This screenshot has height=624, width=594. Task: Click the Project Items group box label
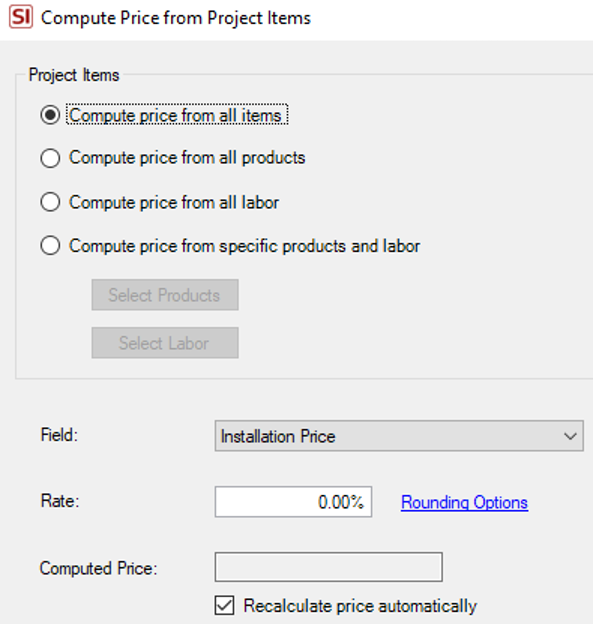click(x=74, y=75)
